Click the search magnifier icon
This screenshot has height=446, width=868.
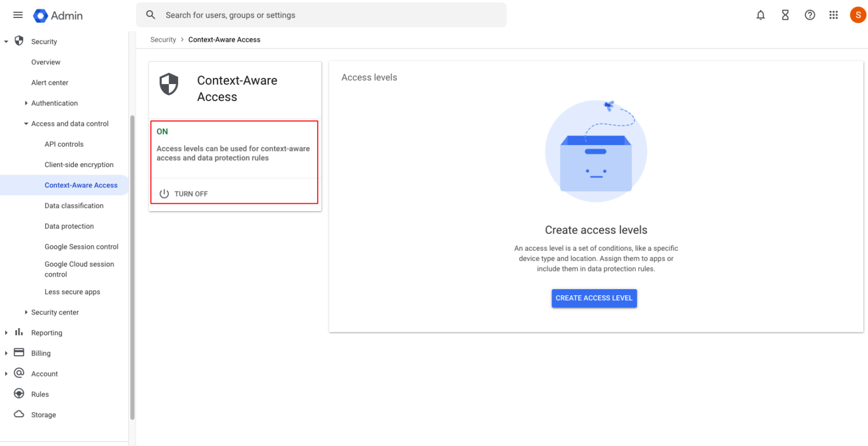tap(151, 15)
